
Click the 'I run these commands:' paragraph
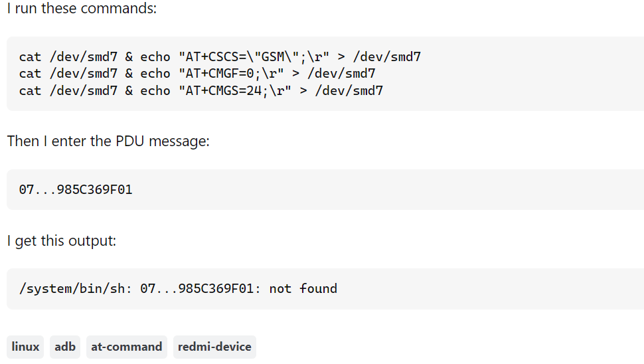(x=82, y=8)
